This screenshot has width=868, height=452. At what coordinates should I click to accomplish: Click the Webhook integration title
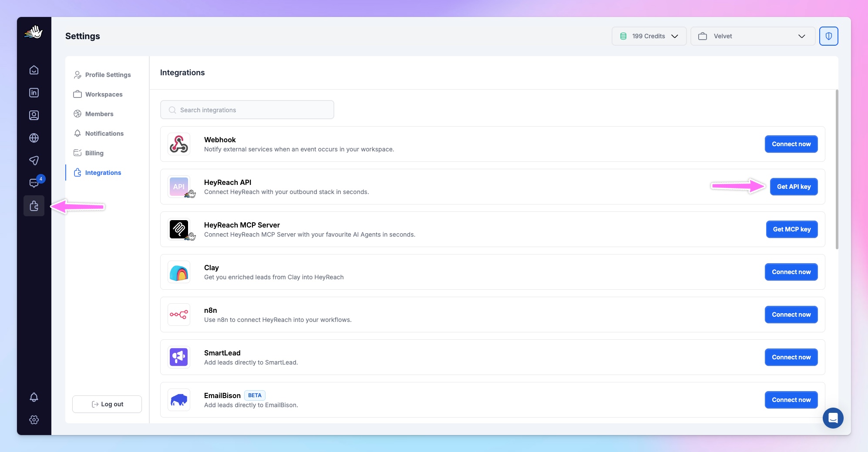(220, 140)
